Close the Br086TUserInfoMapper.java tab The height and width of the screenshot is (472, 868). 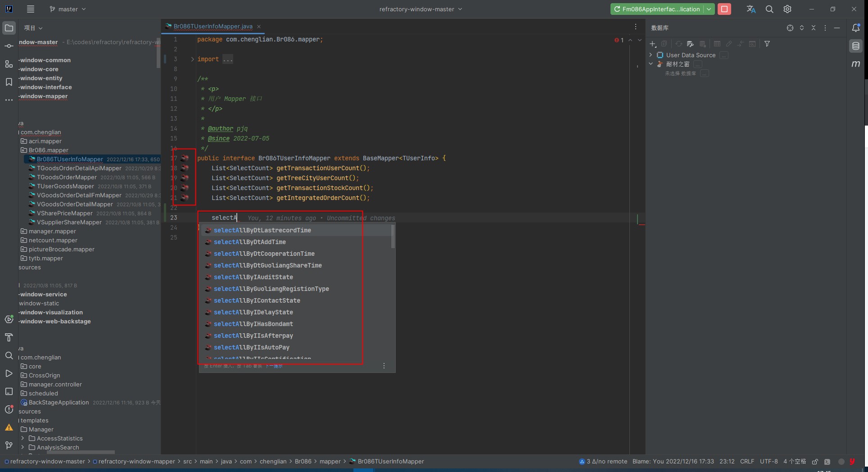[x=259, y=27]
